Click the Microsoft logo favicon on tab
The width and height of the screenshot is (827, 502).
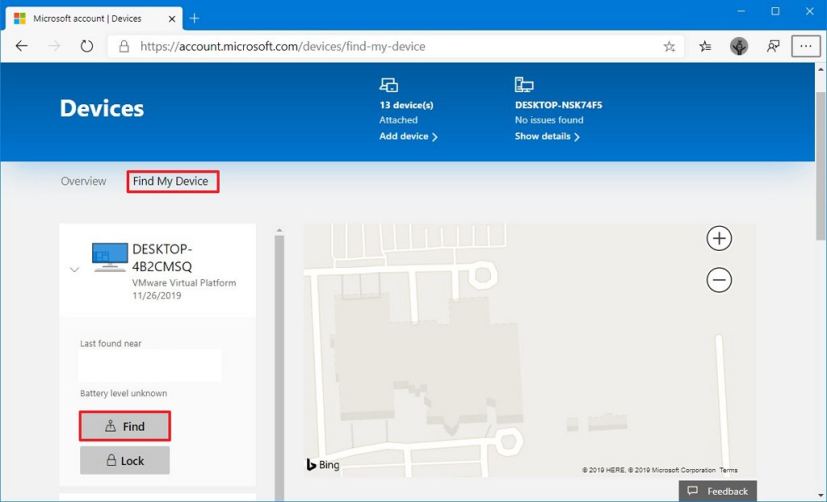coord(20,18)
